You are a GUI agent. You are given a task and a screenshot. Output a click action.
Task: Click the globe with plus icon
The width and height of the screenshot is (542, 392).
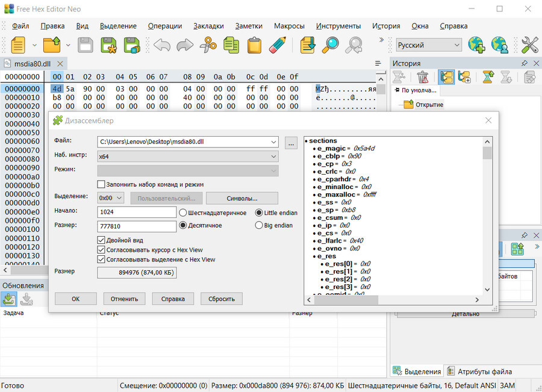476,45
